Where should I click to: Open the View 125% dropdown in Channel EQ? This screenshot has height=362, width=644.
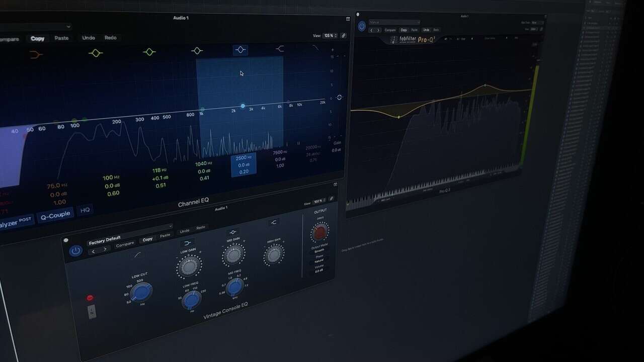pos(330,36)
